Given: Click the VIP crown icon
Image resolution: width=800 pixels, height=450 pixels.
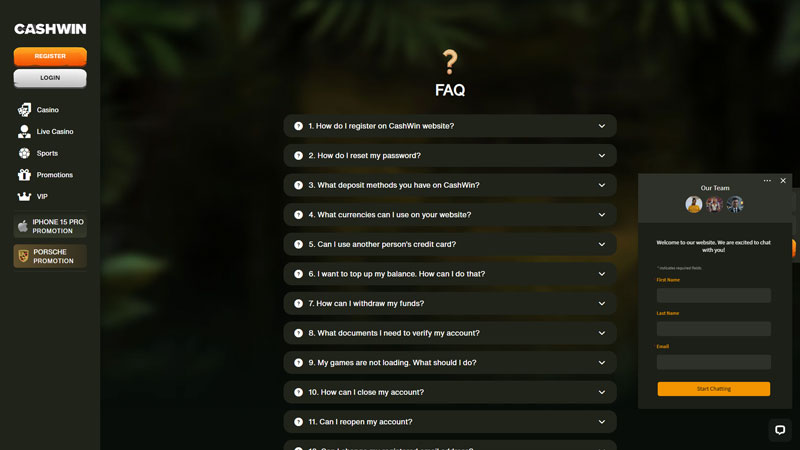Looking at the screenshot, I should tap(25, 197).
